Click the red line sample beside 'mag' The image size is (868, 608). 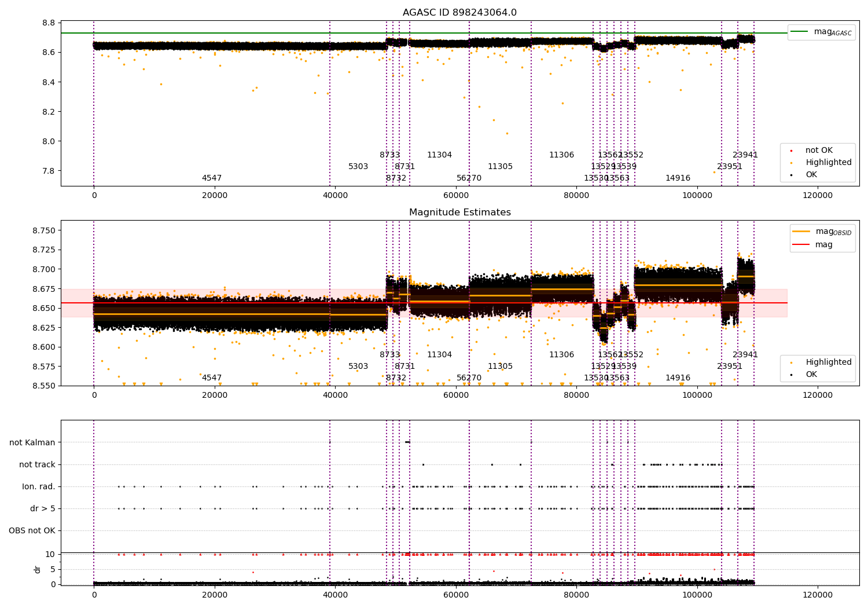click(801, 245)
